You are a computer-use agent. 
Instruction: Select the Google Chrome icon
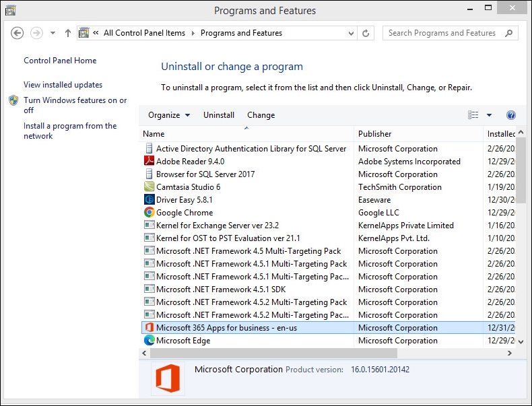[149, 212]
